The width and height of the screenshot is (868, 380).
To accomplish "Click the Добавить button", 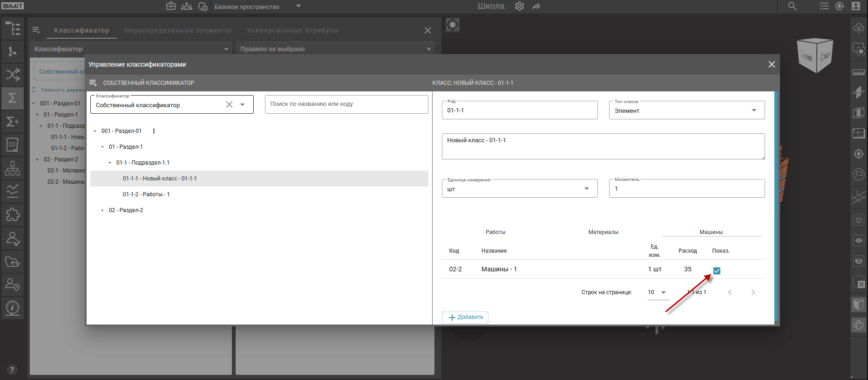I will [x=465, y=317].
